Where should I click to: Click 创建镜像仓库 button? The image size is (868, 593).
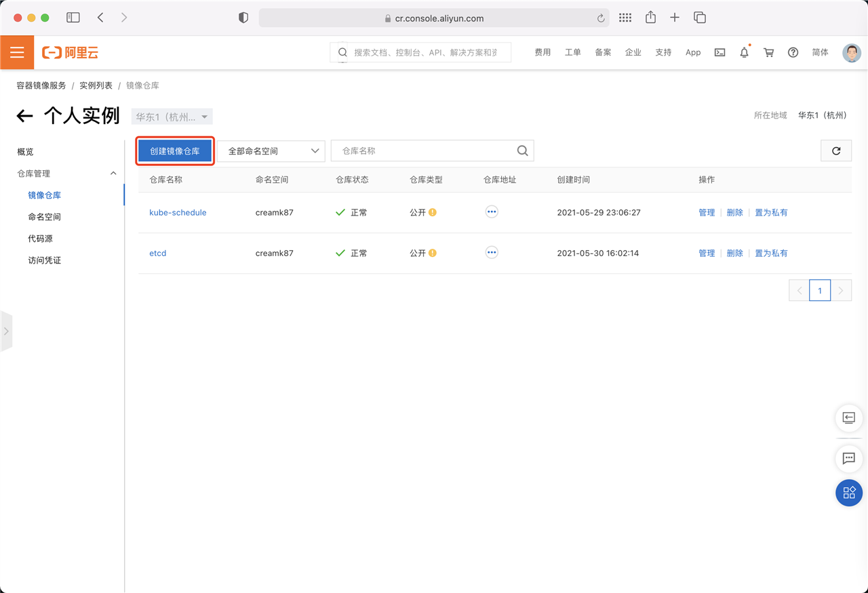click(175, 151)
